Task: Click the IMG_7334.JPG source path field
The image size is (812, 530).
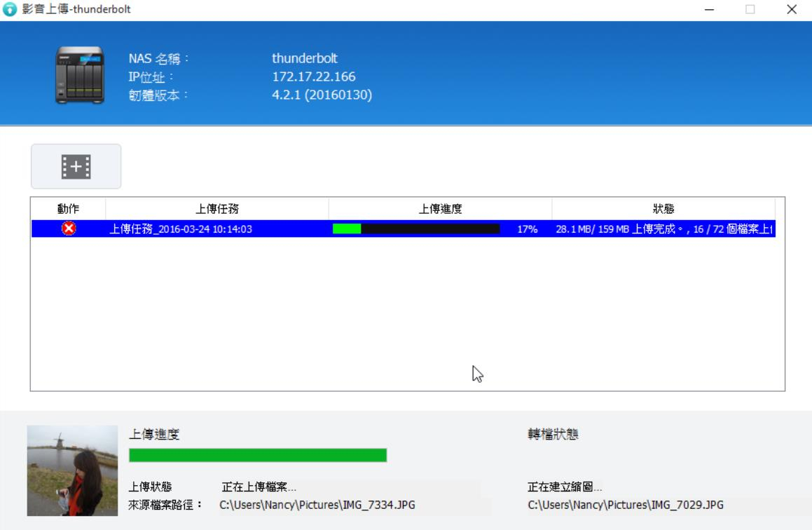Action: (x=317, y=505)
